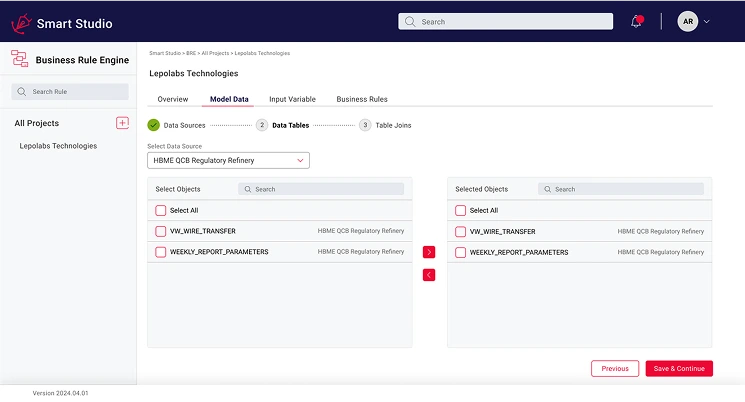This screenshot has height=402, width=745.
Task: Add new project with plus icon
Action: coord(122,123)
